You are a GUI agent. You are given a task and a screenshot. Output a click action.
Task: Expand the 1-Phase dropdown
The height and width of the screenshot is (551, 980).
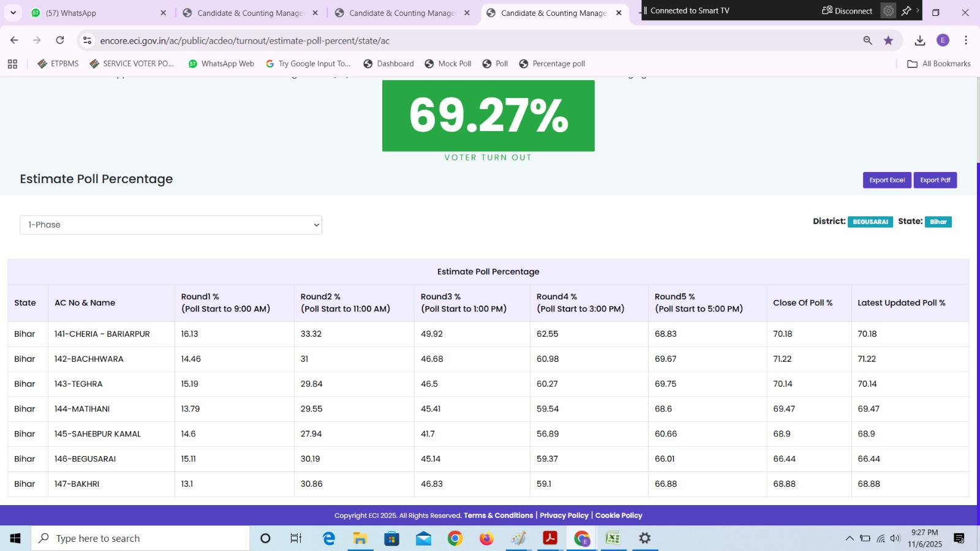[x=171, y=225]
